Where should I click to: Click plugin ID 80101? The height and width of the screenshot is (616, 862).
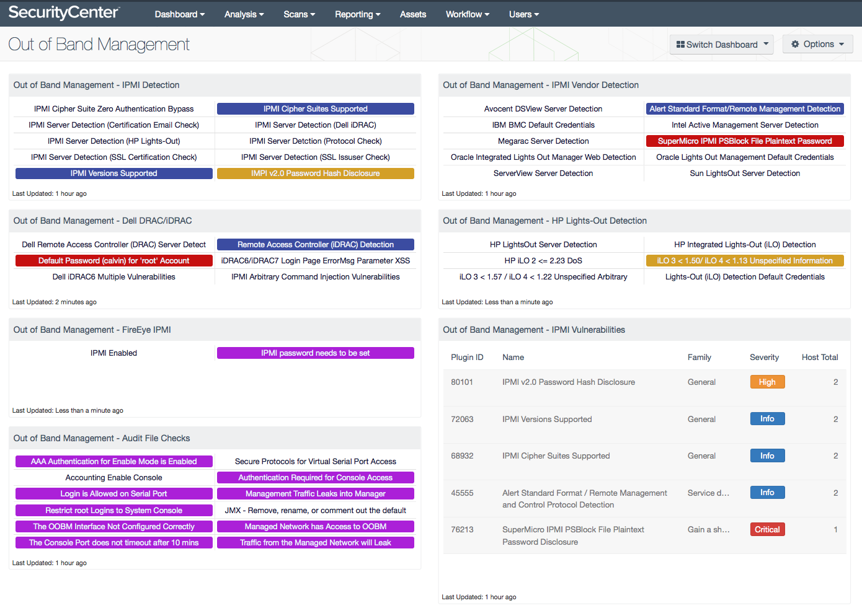462,382
